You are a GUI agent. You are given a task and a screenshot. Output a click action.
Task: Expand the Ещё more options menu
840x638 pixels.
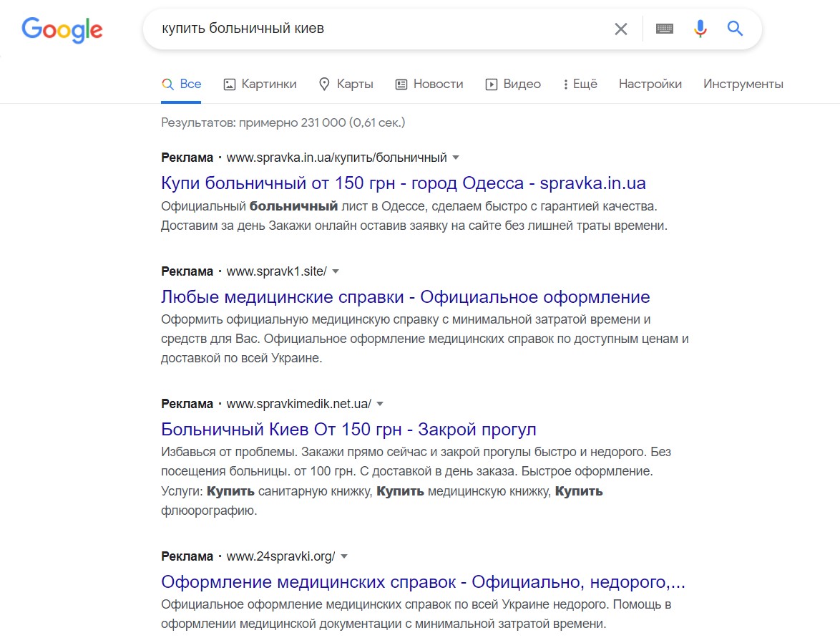coord(580,84)
